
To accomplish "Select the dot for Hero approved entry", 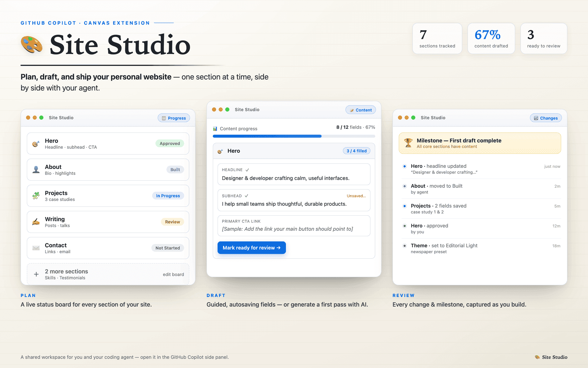I will pyautogui.click(x=405, y=226).
